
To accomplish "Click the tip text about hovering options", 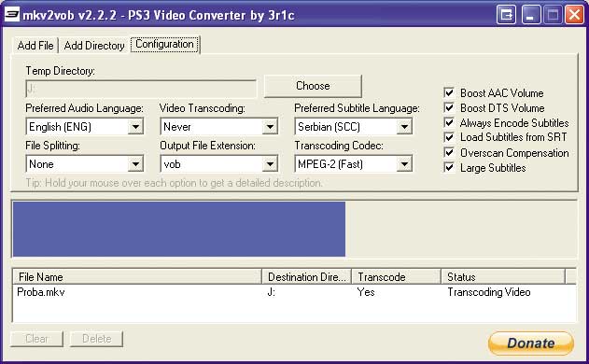I will coord(174,183).
